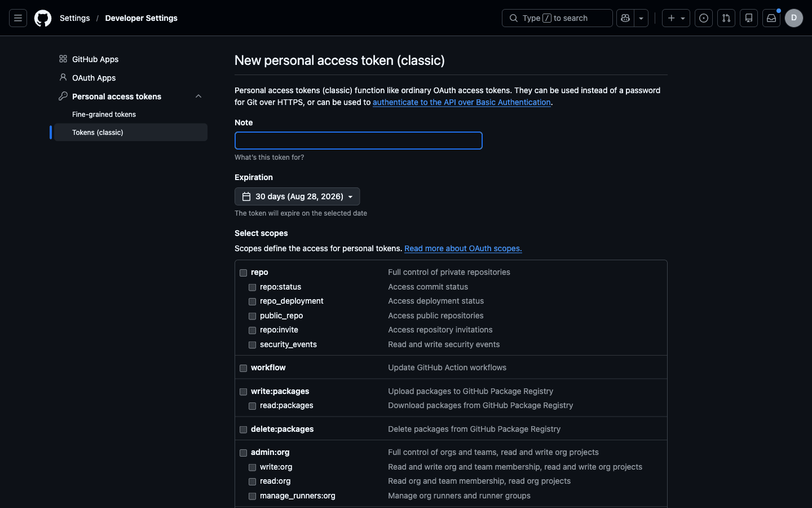Open Read more about OAuth scopes link
The height and width of the screenshot is (508, 812).
[x=463, y=248]
